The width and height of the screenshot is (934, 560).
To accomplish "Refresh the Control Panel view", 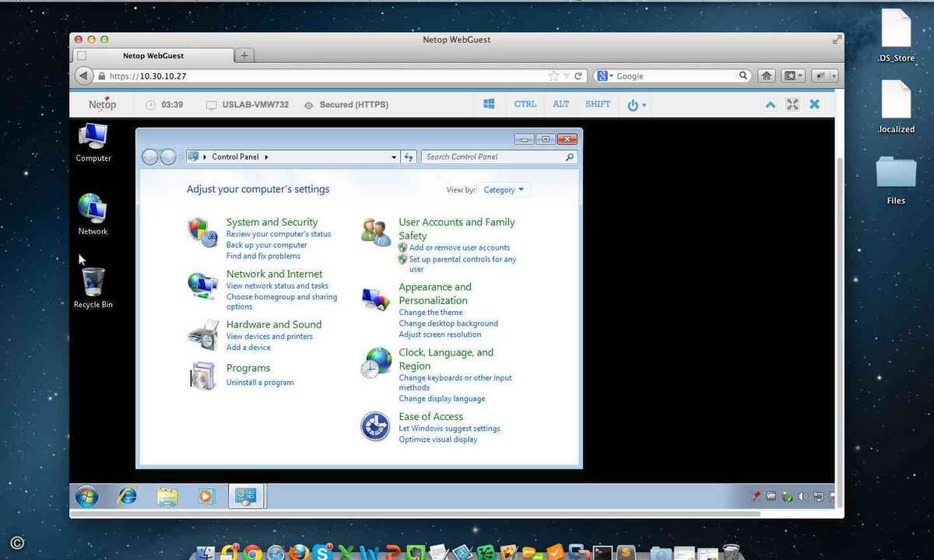I will tap(409, 157).
